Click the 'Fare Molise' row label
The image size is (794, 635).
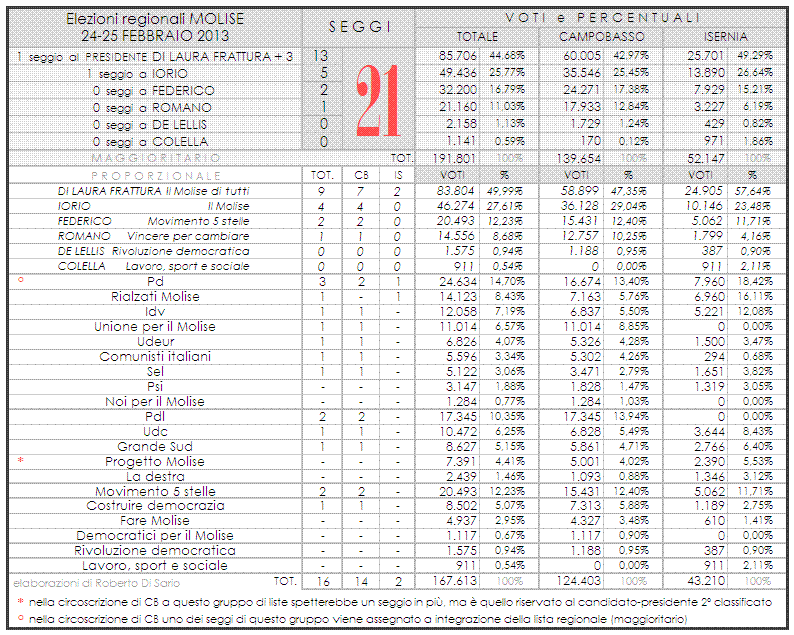pyautogui.click(x=155, y=521)
